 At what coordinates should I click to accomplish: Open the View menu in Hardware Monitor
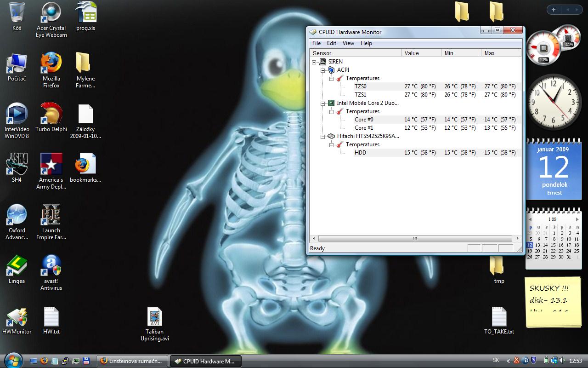tap(348, 43)
